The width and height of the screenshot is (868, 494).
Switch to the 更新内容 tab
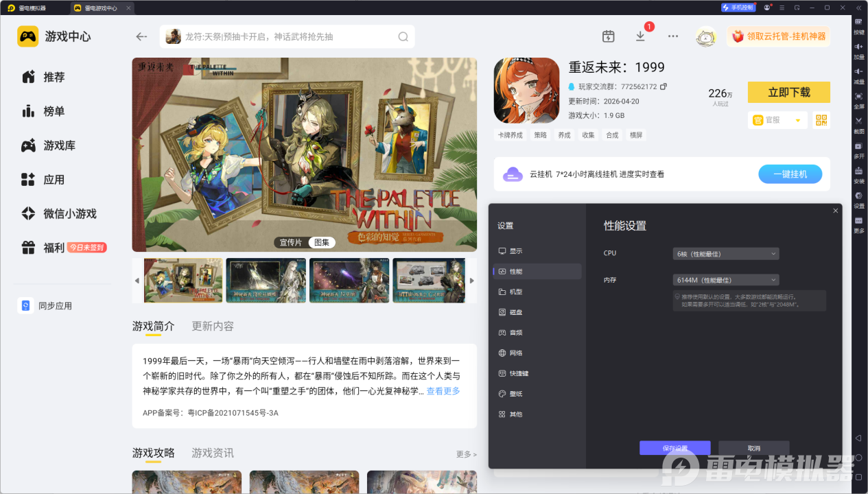point(213,326)
